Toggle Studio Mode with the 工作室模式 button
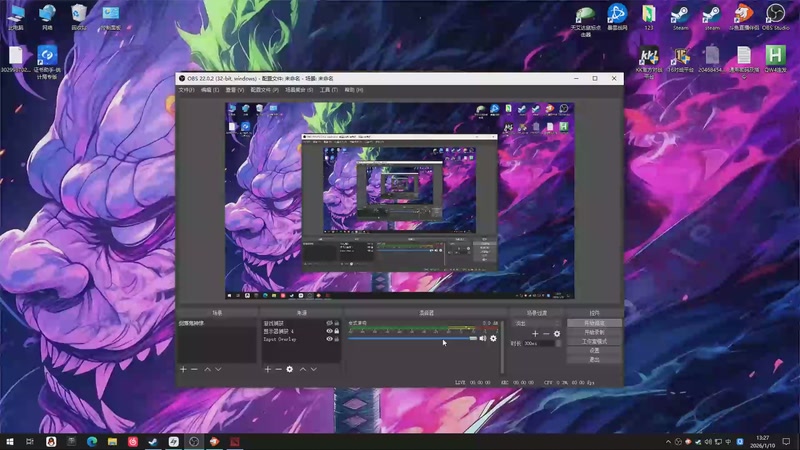The image size is (800, 450). click(x=594, y=341)
